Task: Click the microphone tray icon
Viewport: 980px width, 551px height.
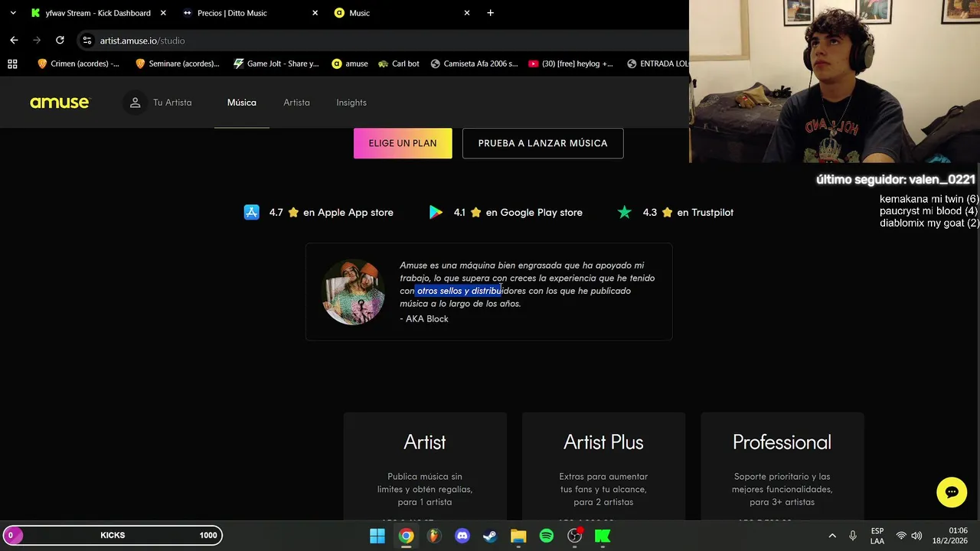Action: click(x=853, y=536)
